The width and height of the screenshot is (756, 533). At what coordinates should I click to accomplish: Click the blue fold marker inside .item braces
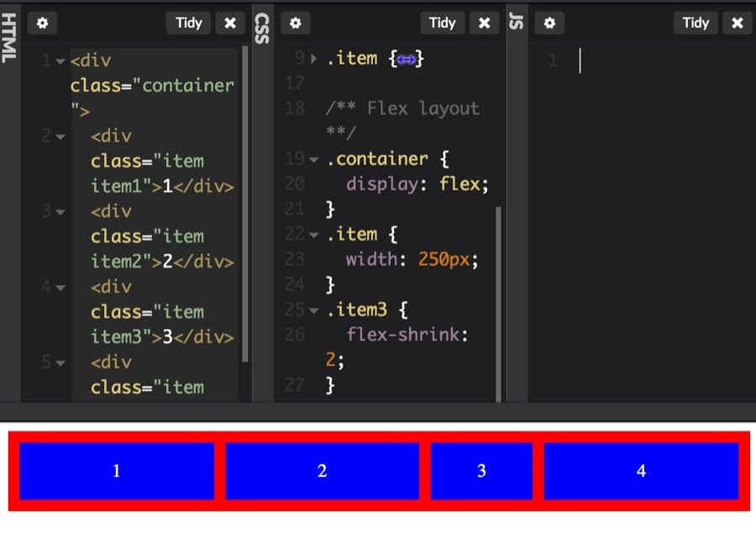(x=406, y=60)
